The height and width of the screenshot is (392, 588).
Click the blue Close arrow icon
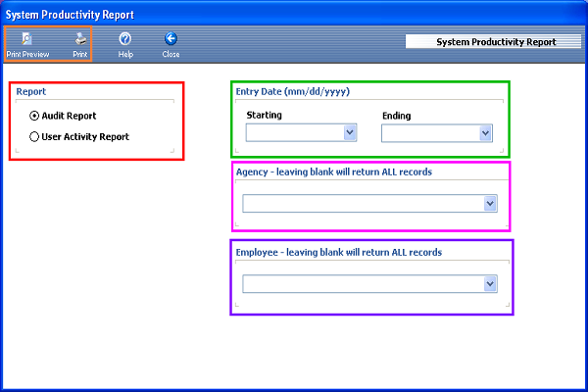tap(171, 39)
